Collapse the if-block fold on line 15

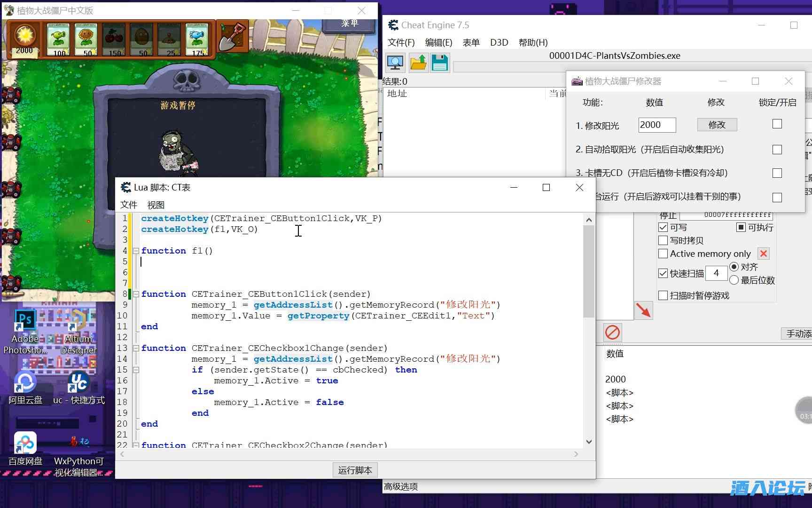(x=136, y=370)
